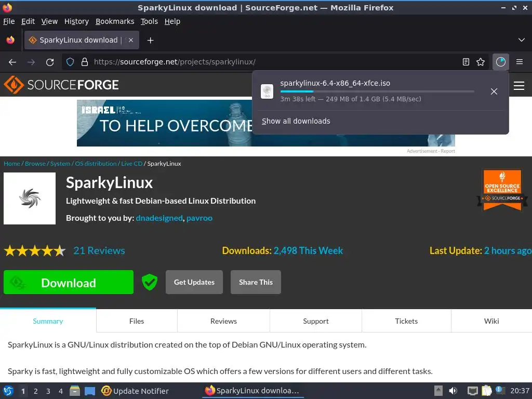Click the Advertisement Report link

(x=431, y=151)
